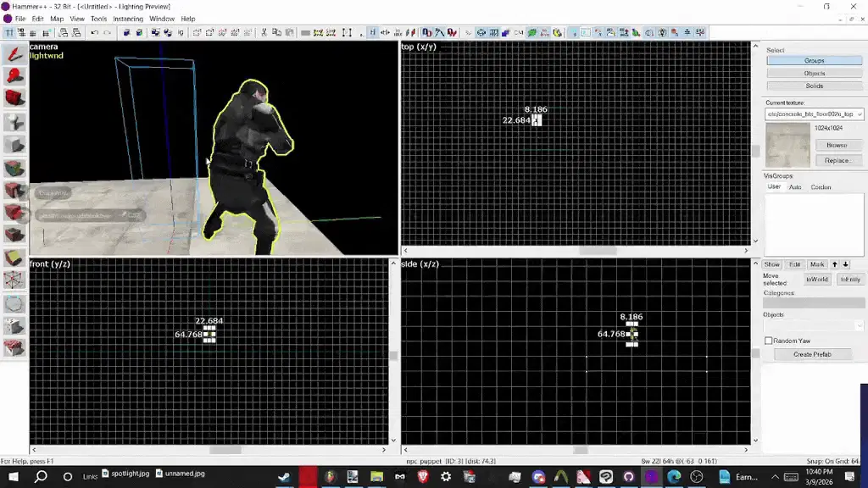
Task: Click the Ungroup selection icon
Action: 168,33
